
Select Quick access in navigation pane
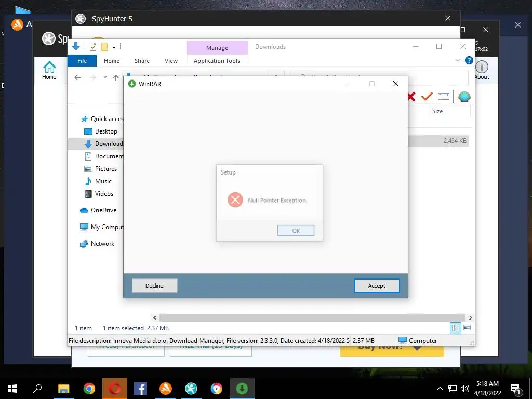click(x=103, y=119)
